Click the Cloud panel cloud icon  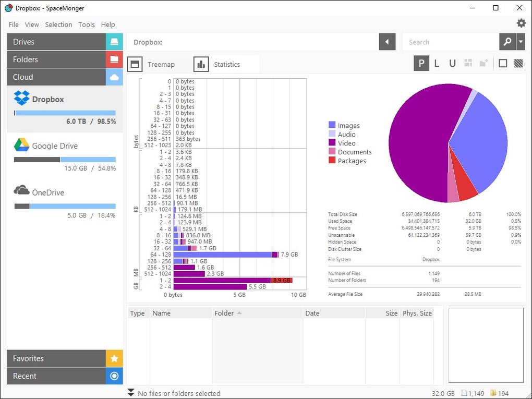tap(114, 77)
